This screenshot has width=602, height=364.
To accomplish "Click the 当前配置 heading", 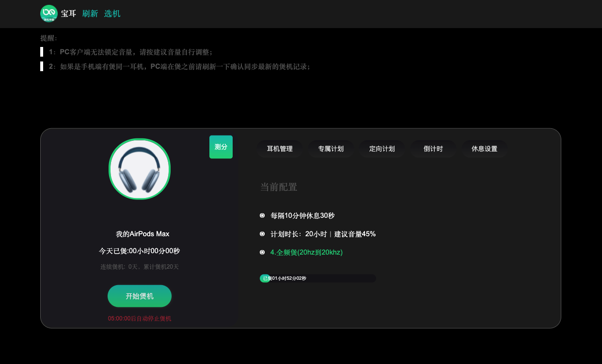I will click(x=279, y=187).
